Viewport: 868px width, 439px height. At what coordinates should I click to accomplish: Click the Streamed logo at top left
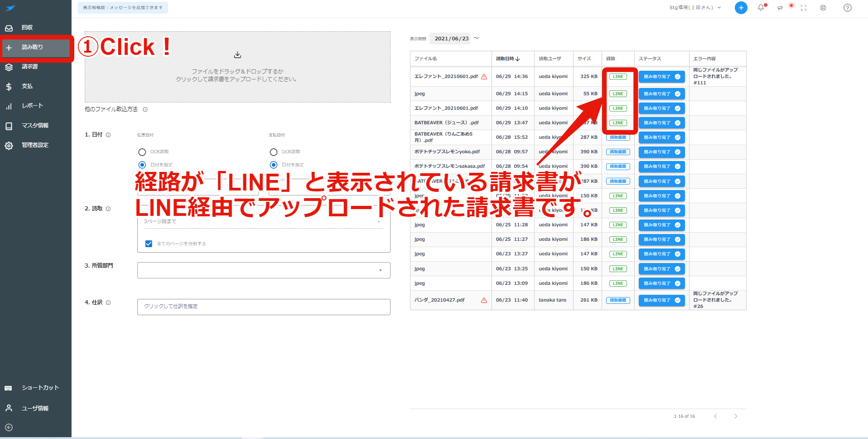[x=10, y=8]
